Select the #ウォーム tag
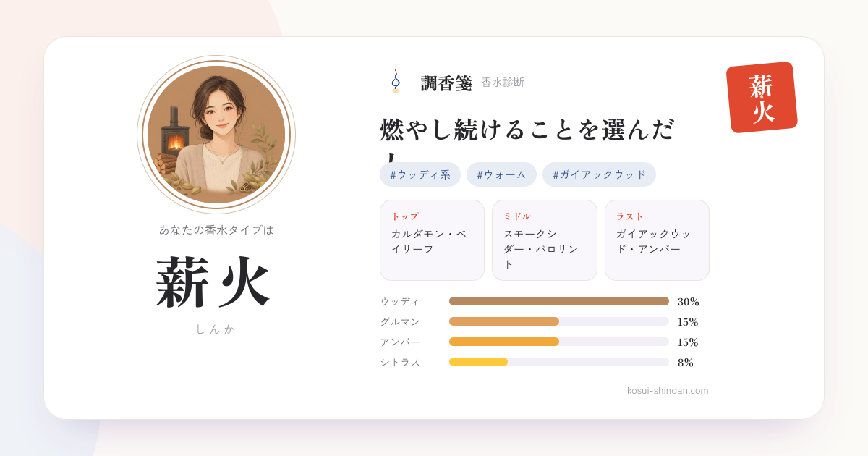Viewport: 868px width, 456px height. [x=501, y=174]
